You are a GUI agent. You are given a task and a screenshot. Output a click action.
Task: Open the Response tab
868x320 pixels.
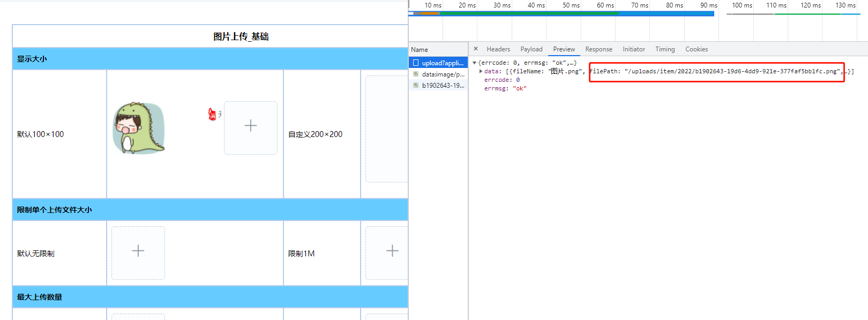[598, 49]
